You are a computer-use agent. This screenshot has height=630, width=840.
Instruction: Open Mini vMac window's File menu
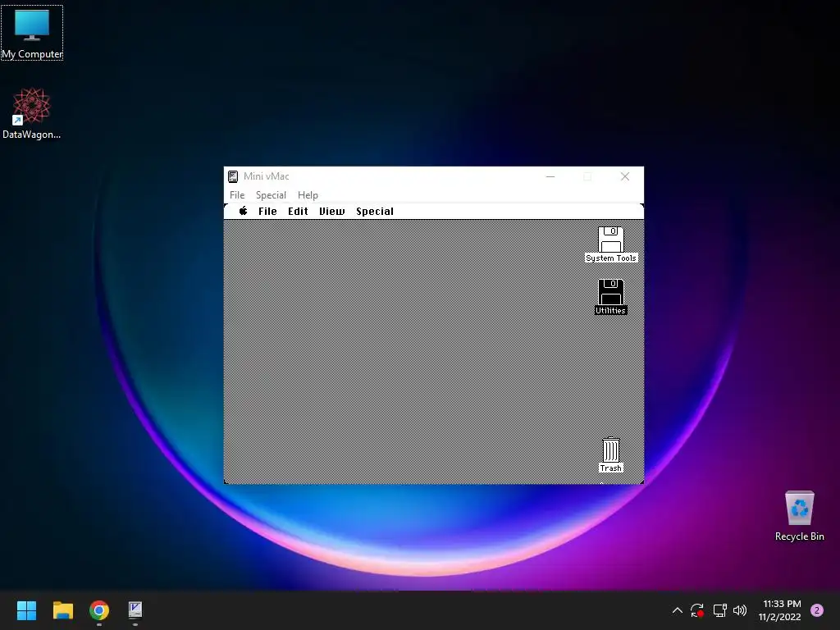point(237,195)
